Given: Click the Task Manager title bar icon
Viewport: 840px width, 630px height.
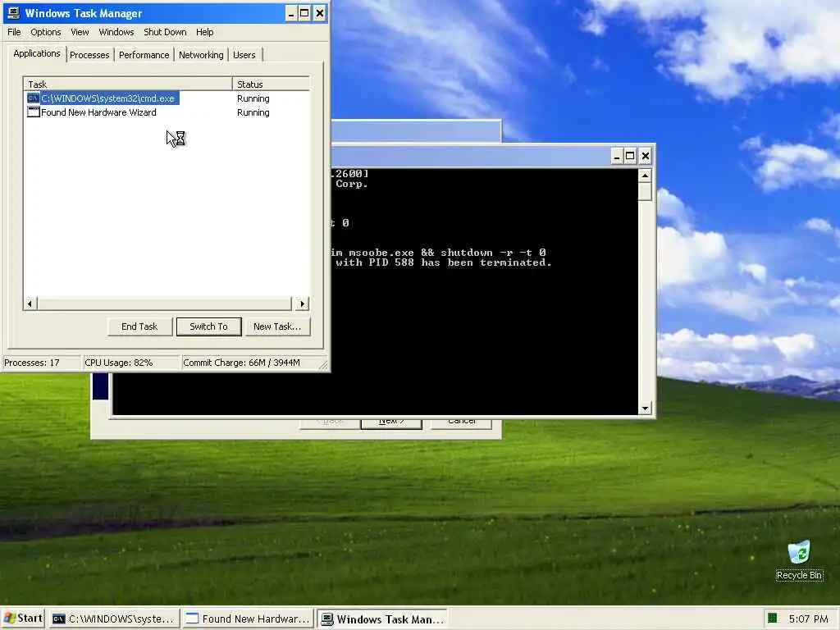Looking at the screenshot, I should pos(14,13).
